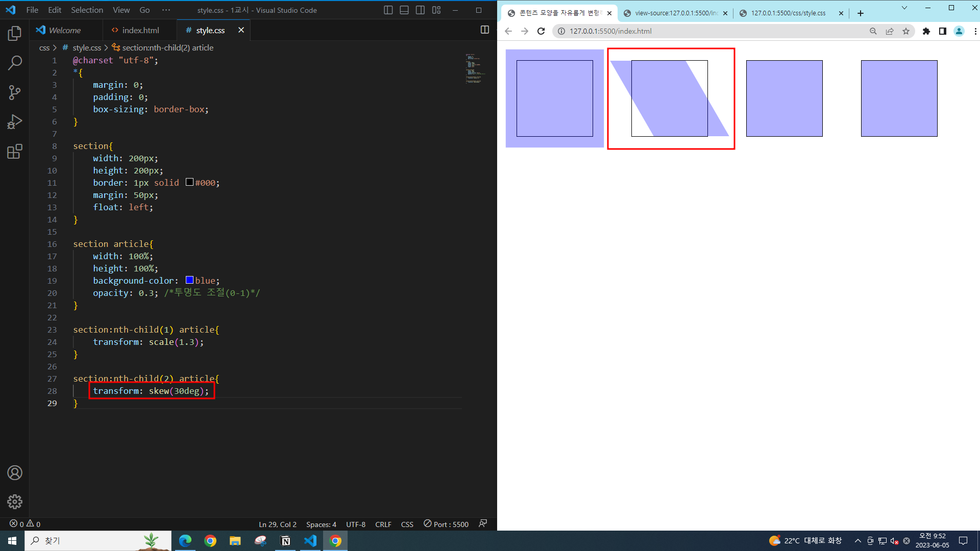980x551 pixels.
Task: Open the Extensions view
Action: click(15, 152)
